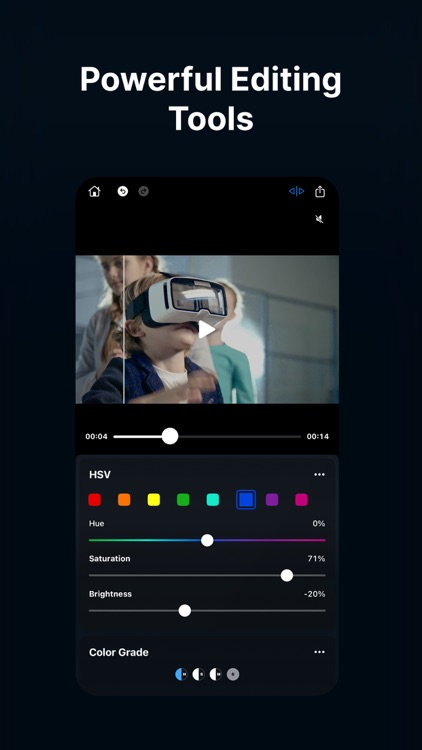Click the Hue label
This screenshot has width=422, height=750.
[x=97, y=524]
